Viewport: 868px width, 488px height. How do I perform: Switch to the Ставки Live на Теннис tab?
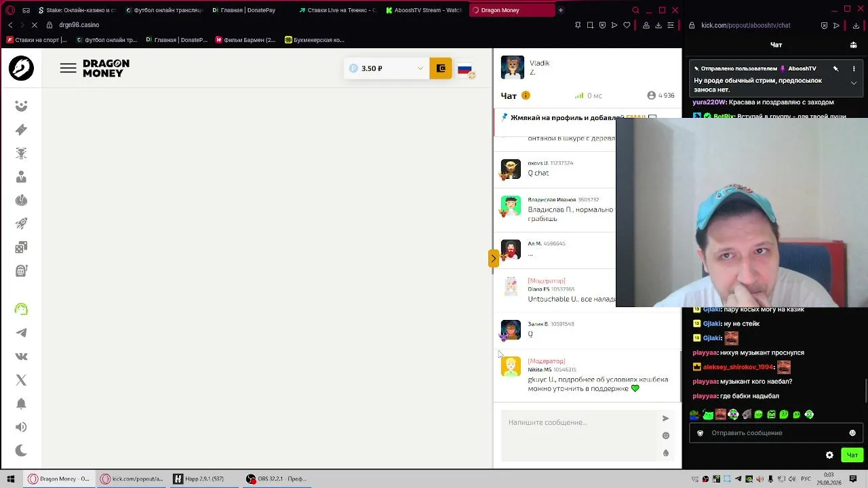338,10
